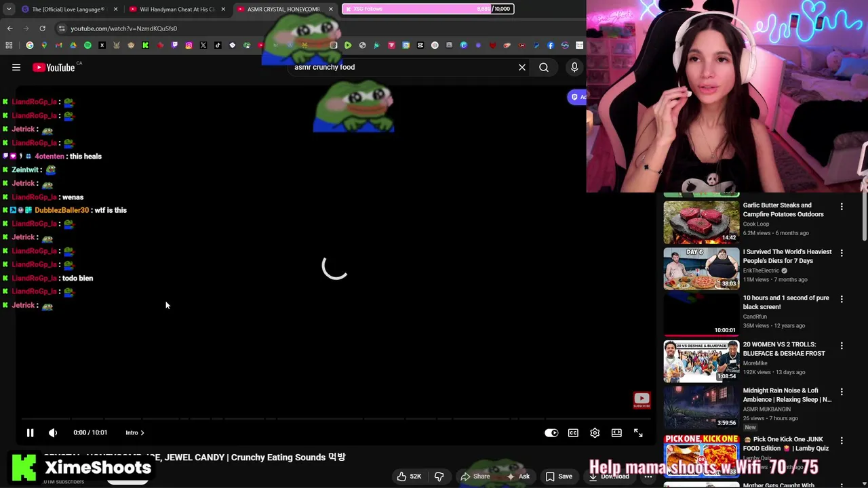Dislike the video
This screenshot has width=868, height=488.
click(439, 476)
